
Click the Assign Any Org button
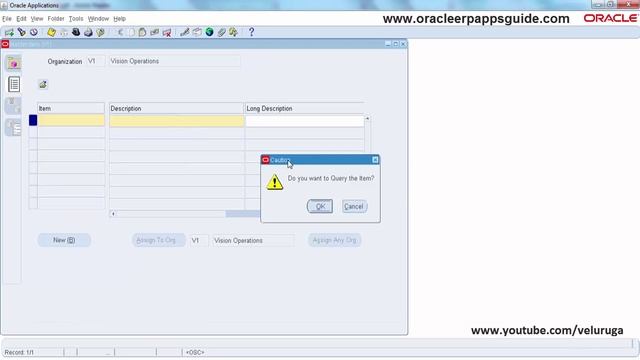(335, 240)
